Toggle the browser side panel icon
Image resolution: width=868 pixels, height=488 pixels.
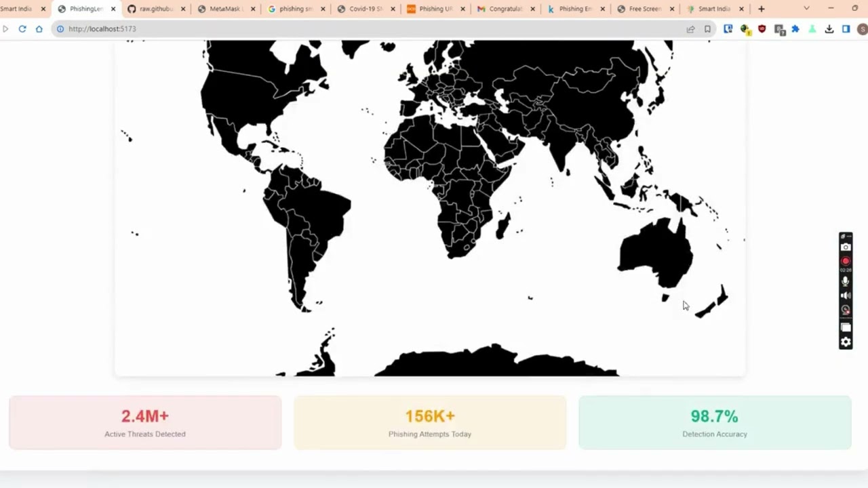846,29
